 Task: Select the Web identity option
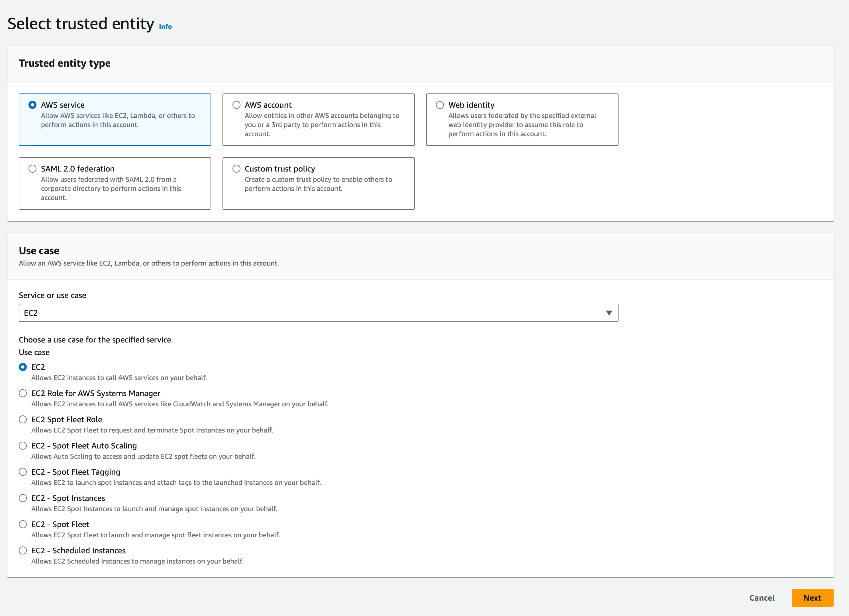pyautogui.click(x=440, y=105)
